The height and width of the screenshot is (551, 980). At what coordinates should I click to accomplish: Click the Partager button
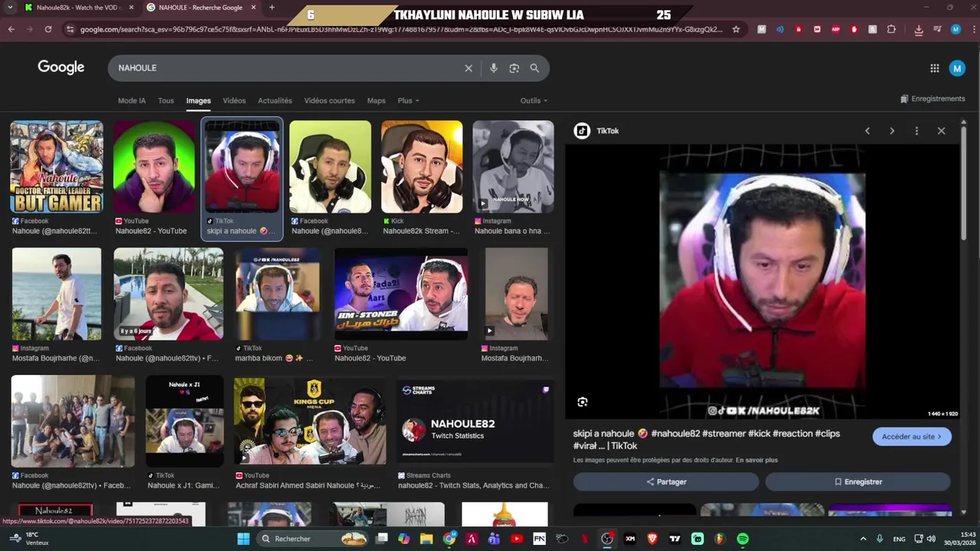click(666, 481)
